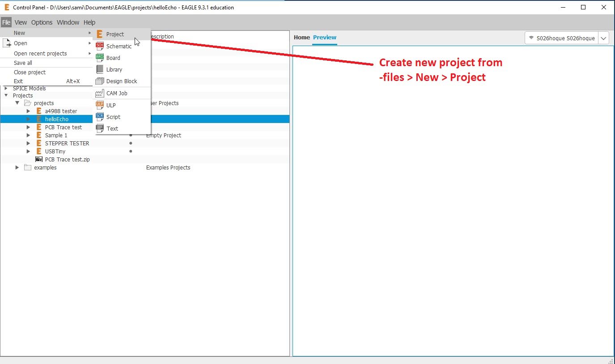Choose Open recent projects in File menu
The image size is (615, 364).
pos(47,53)
